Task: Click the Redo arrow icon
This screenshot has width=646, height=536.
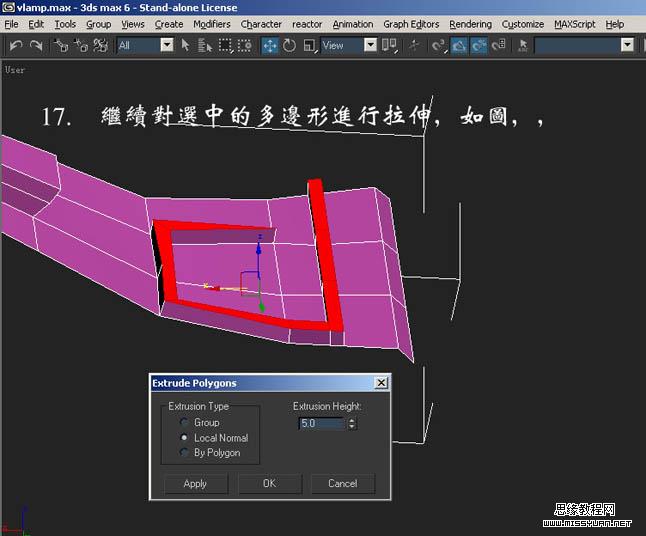Action: point(36,45)
